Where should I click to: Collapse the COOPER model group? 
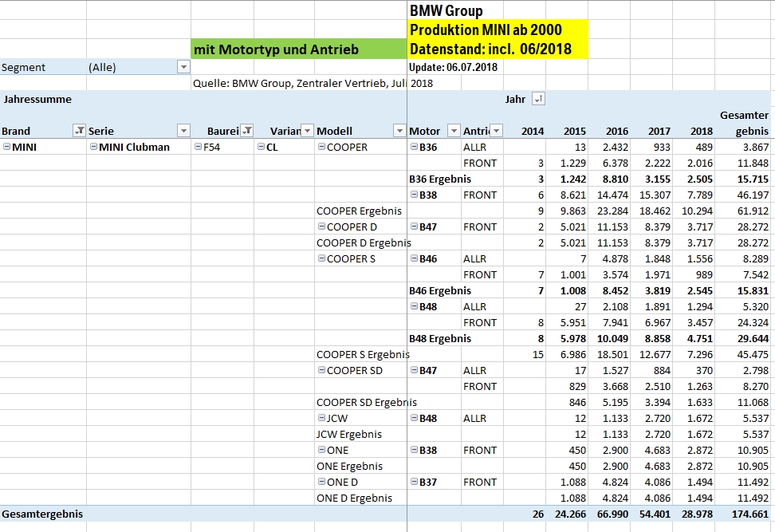322,146
